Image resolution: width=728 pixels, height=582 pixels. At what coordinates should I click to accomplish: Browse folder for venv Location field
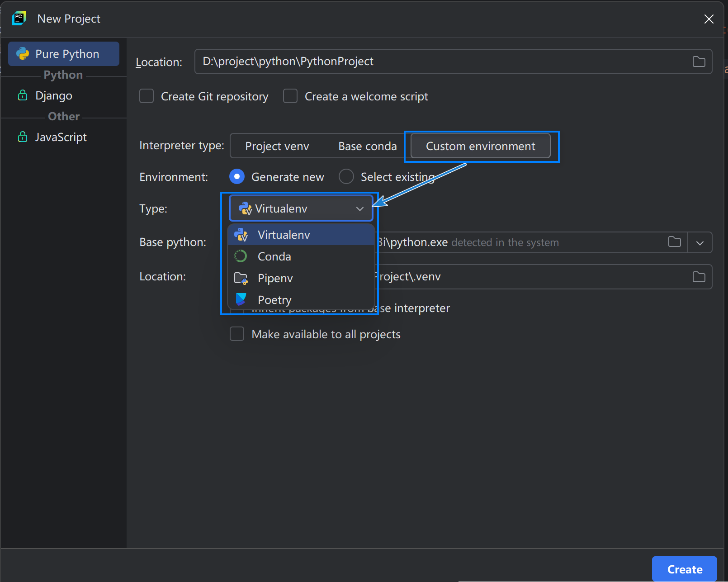tap(699, 277)
